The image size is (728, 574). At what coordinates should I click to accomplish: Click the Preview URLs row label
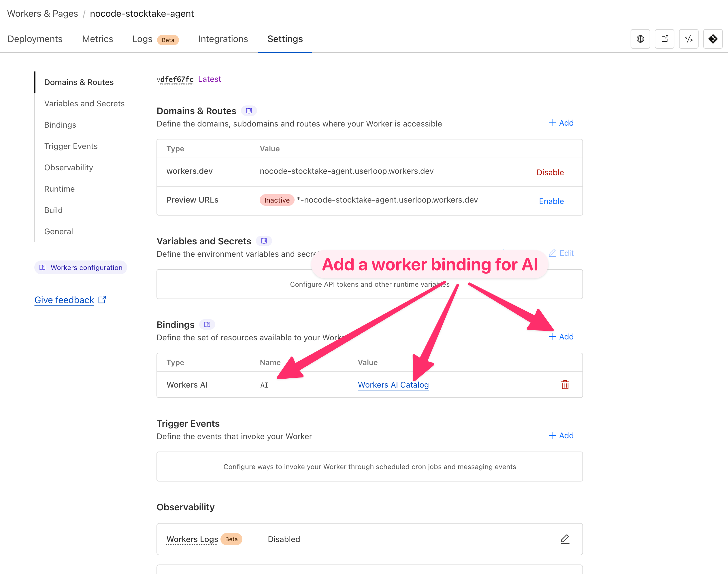[192, 200]
